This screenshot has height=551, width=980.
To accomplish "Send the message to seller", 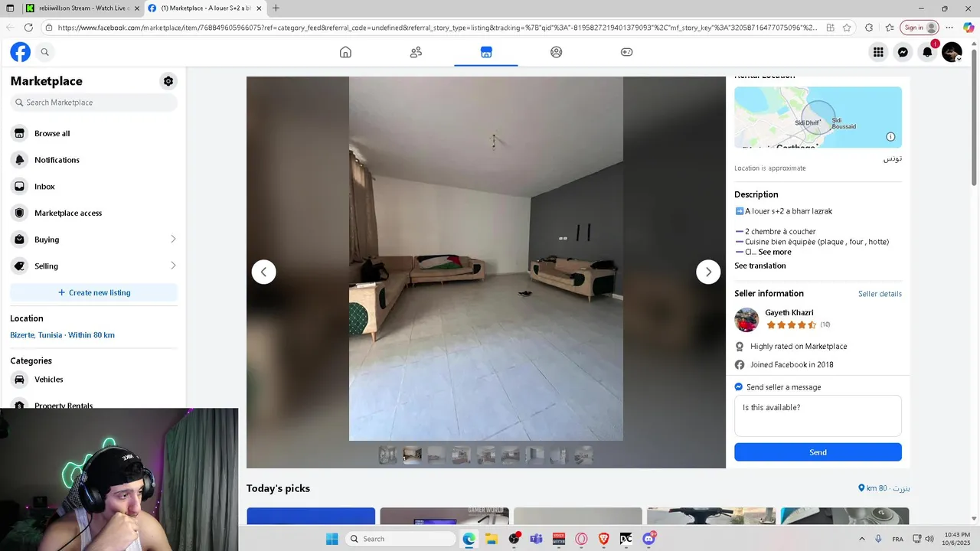I will [818, 452].
